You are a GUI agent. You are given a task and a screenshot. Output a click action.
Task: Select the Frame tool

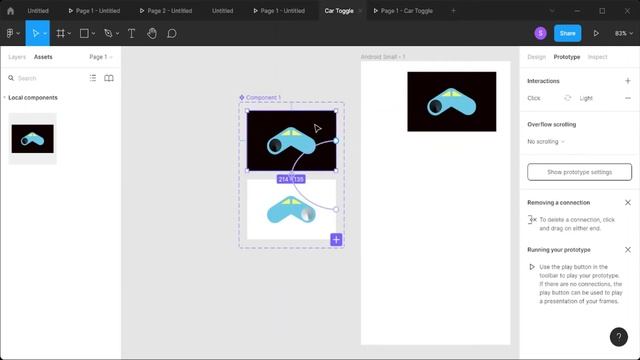pos(60,33)
